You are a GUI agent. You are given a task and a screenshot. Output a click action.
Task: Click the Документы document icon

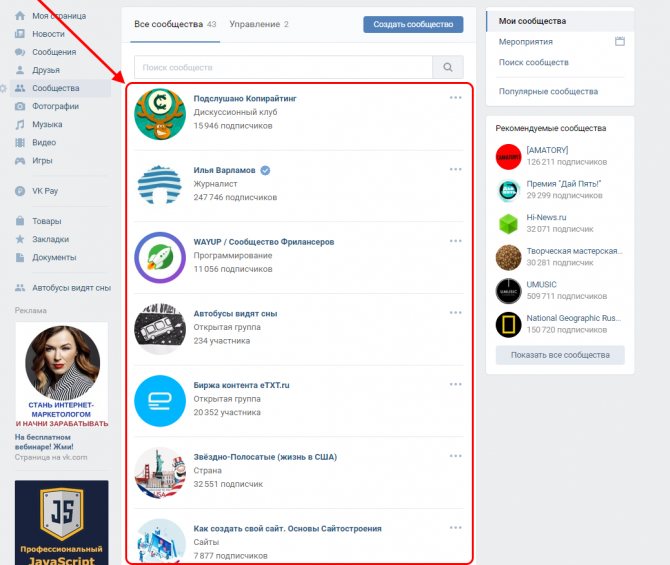coord(20,257)
